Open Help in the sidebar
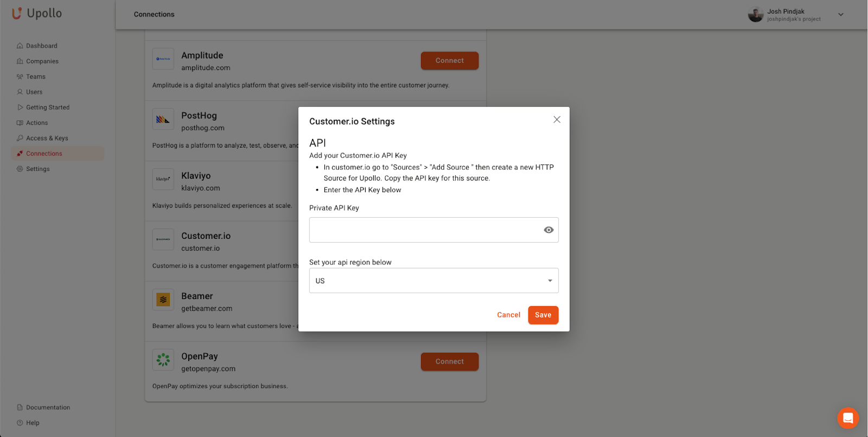The image size is (868, 437). (33, 423)
